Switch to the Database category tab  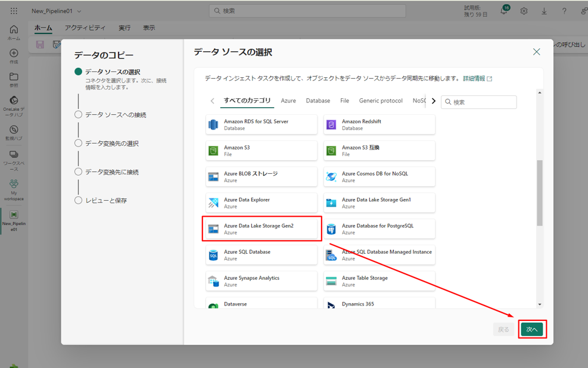click(x=318, y=101)
